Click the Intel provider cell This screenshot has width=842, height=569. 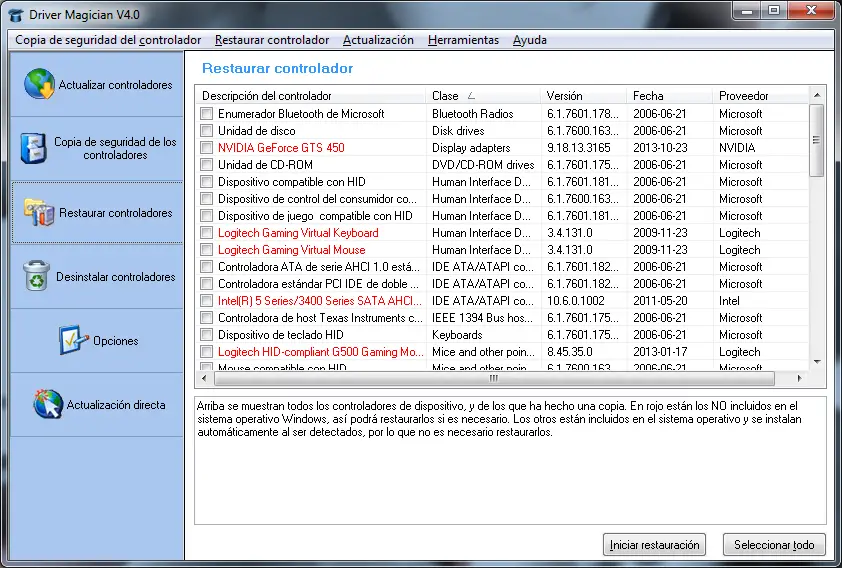[x=729, y=301]
